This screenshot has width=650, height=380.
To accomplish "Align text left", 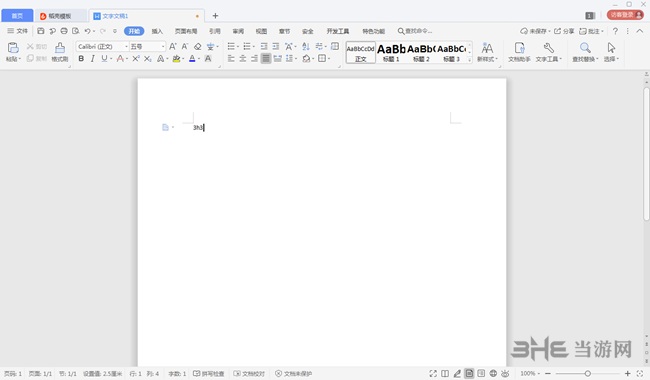I will pos(231,58).
